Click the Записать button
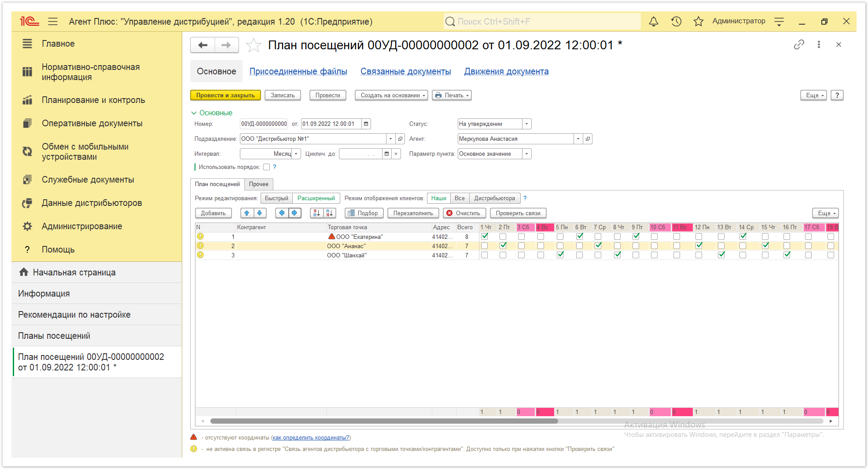 coord(283,95)
